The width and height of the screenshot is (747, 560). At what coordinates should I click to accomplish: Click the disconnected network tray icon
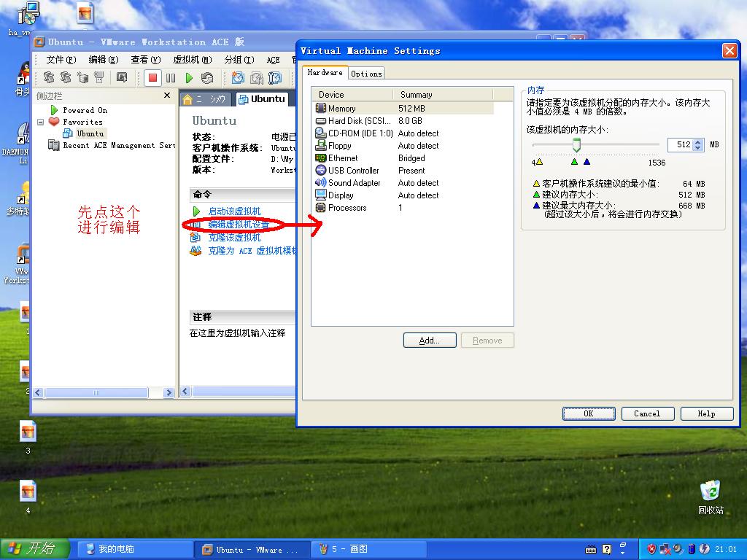(x=665, y=549)
